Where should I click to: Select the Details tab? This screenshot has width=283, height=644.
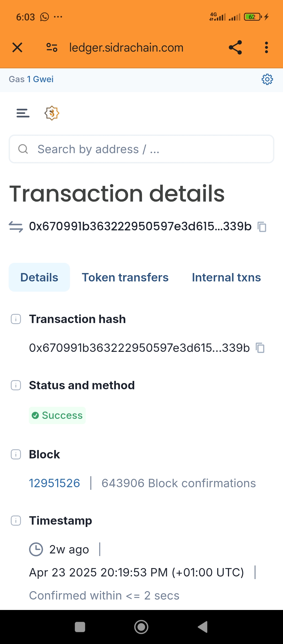point(39,277)
